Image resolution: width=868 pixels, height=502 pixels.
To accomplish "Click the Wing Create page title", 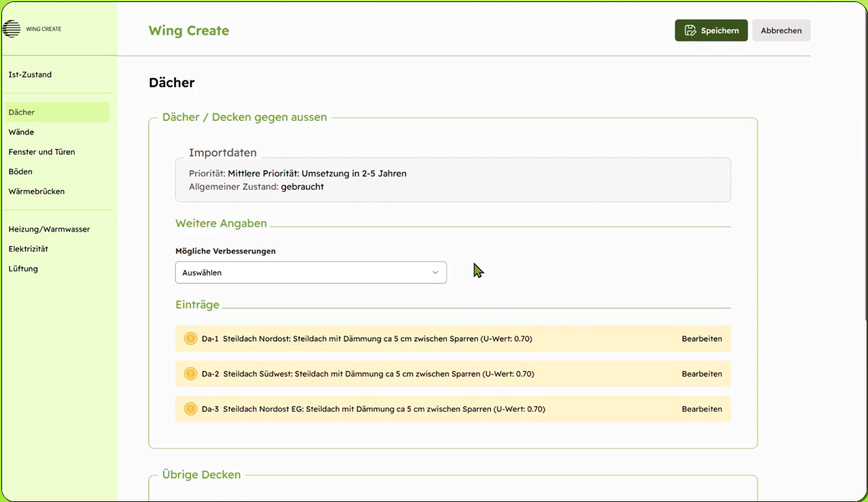I will pos(189,30).
